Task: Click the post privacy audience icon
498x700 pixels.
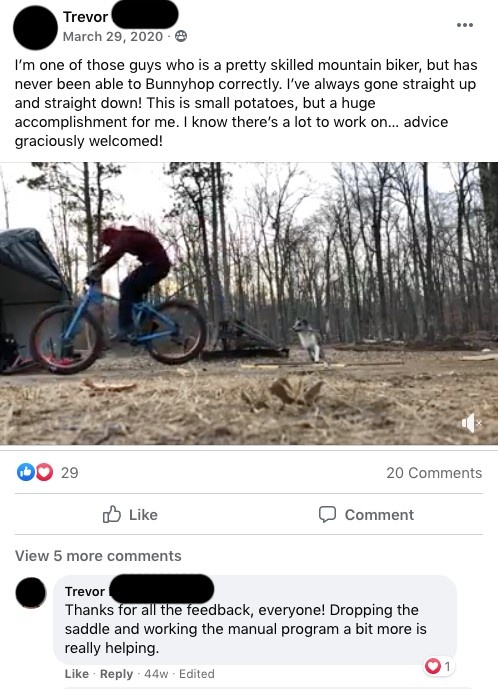Action: coord(181,36)
